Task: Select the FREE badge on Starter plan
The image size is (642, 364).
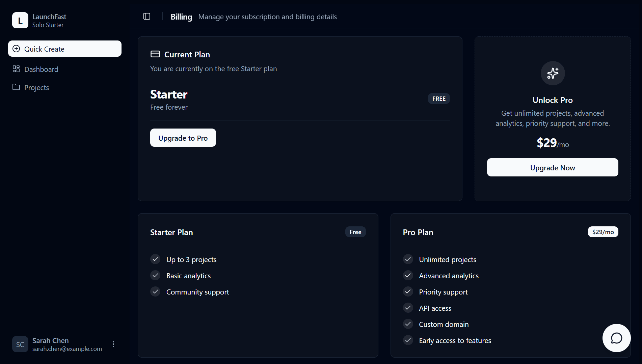Action: 438,98
